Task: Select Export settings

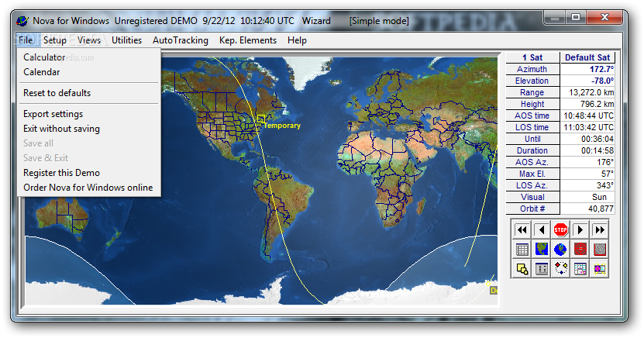Action: tap(88, 114)
